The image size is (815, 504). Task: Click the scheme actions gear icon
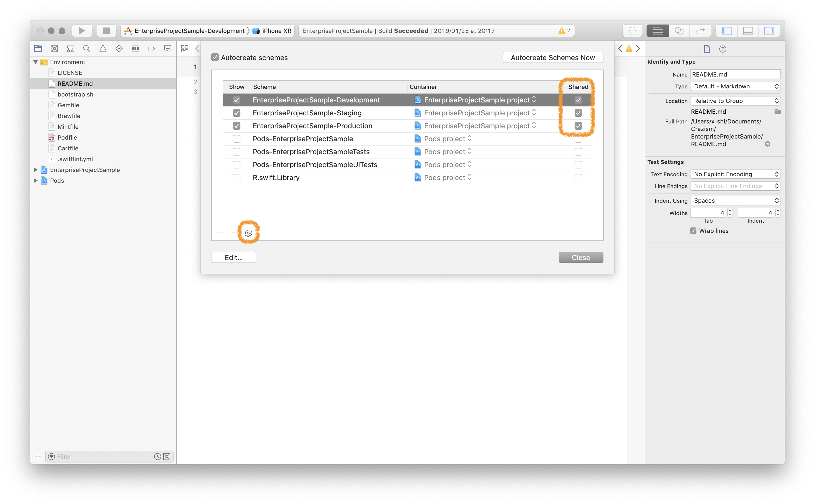point(248,233)
